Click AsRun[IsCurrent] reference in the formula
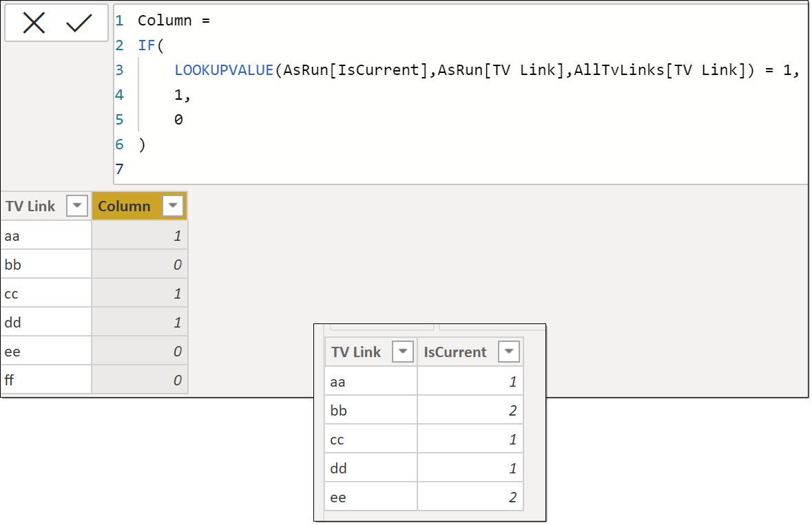Screen dimensions: 812x525 click(356, 69)
